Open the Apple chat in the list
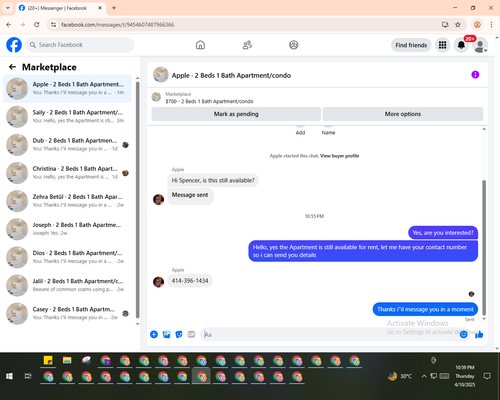The image size is (500, 400). click(67, 89)
